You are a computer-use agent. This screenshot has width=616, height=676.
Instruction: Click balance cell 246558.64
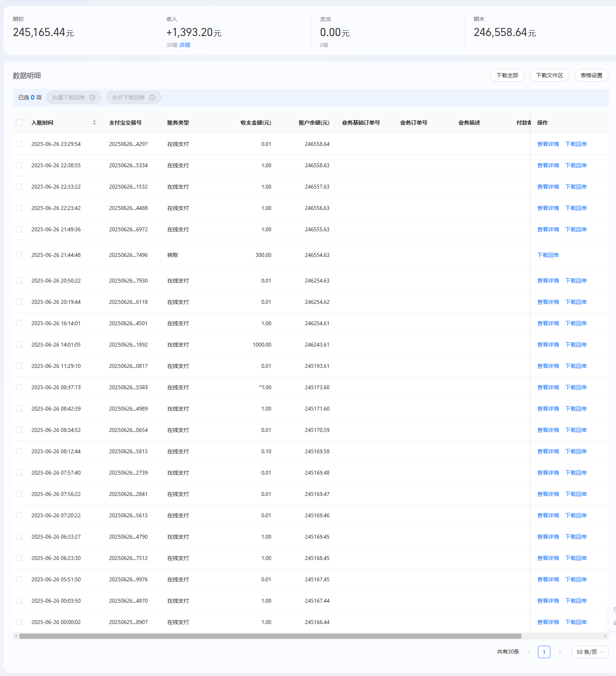point(317,144)
